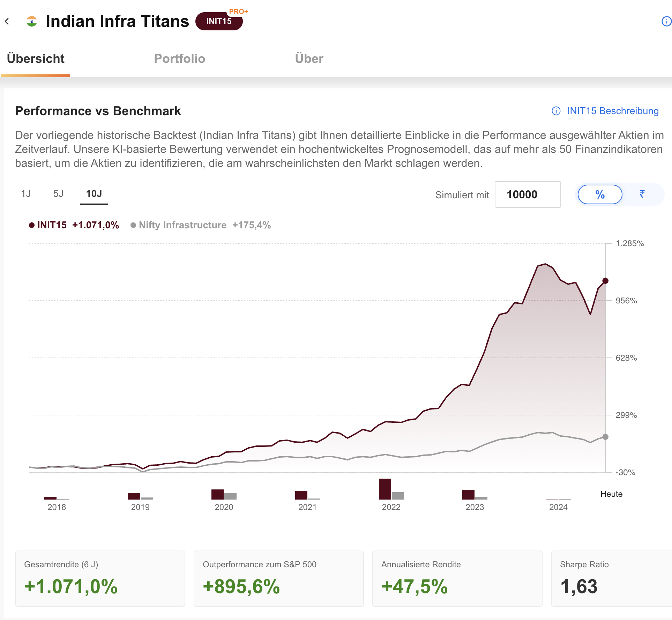This screenshot has height=620, width=672.
Task: Open the Annualisierte Rendite card
Action: [457, 578]
